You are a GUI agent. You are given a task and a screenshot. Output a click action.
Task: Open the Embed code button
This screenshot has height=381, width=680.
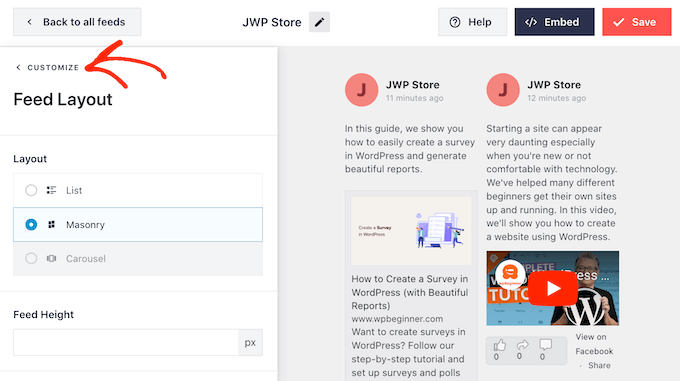(554, 22)
